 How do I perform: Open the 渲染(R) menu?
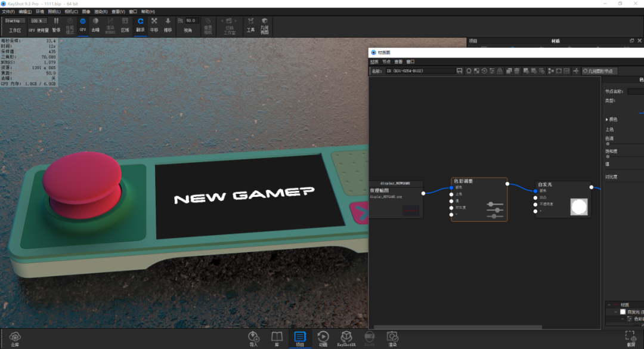coord(101,11)
